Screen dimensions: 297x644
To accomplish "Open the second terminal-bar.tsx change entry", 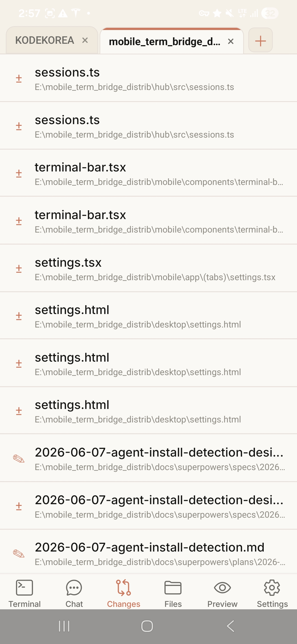I will (148, 221).
